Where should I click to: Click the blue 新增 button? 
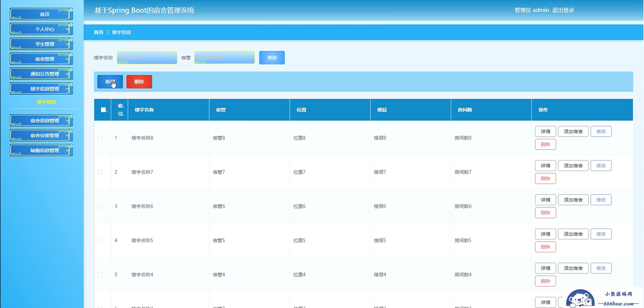(110, 82)
